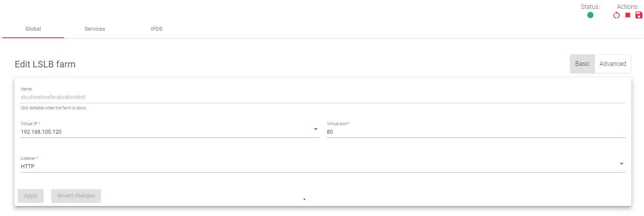Click the Edit LSLB farm heading

45,64
